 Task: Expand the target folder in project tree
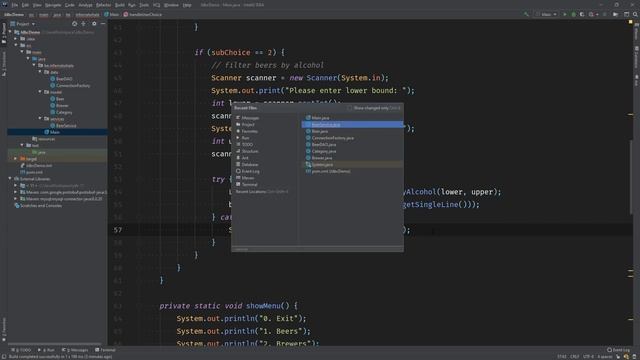point(16,159)
